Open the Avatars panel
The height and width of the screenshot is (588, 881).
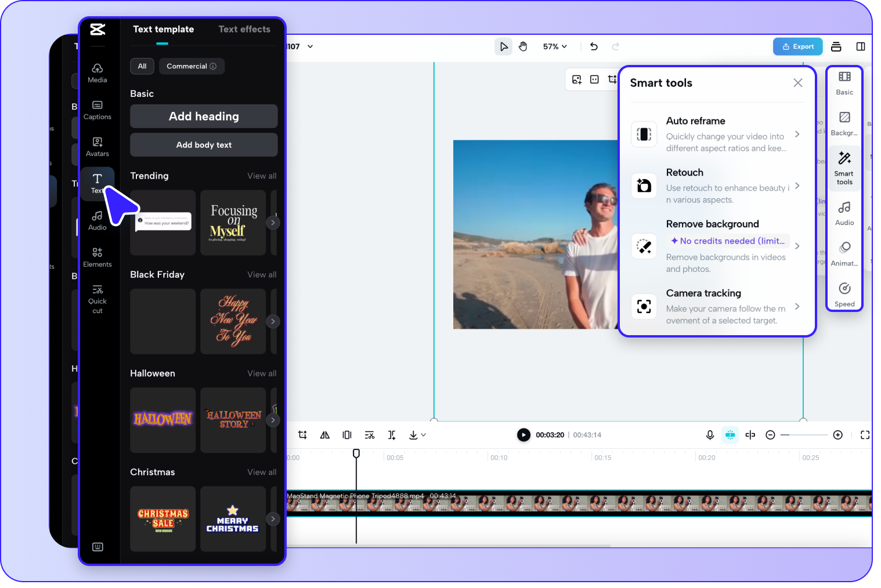click(x=98, y=147)
